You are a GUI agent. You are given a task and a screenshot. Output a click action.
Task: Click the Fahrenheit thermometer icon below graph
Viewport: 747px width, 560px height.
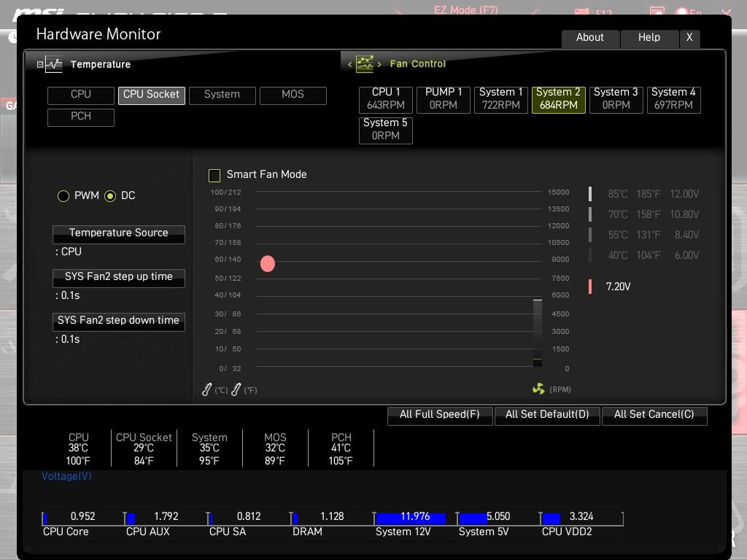coord(236,389)
